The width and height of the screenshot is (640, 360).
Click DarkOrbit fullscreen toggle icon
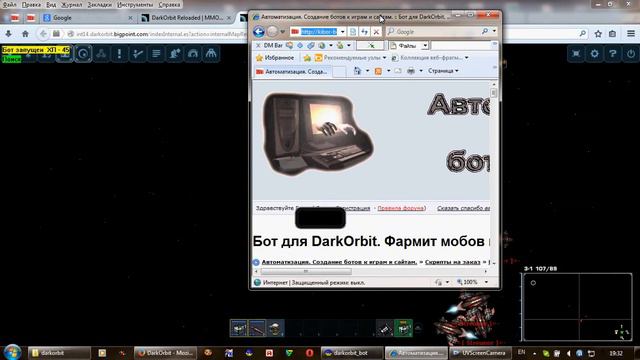tap(576, 53)
